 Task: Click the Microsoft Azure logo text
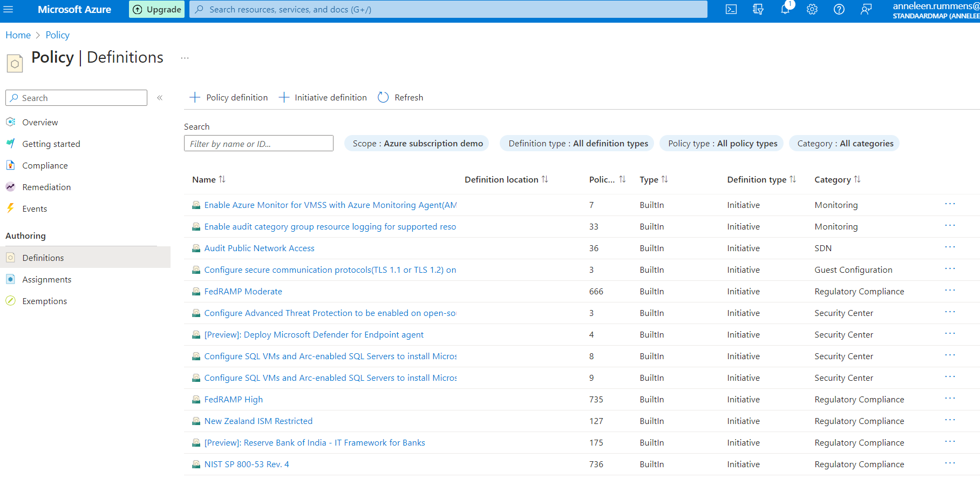74,9
